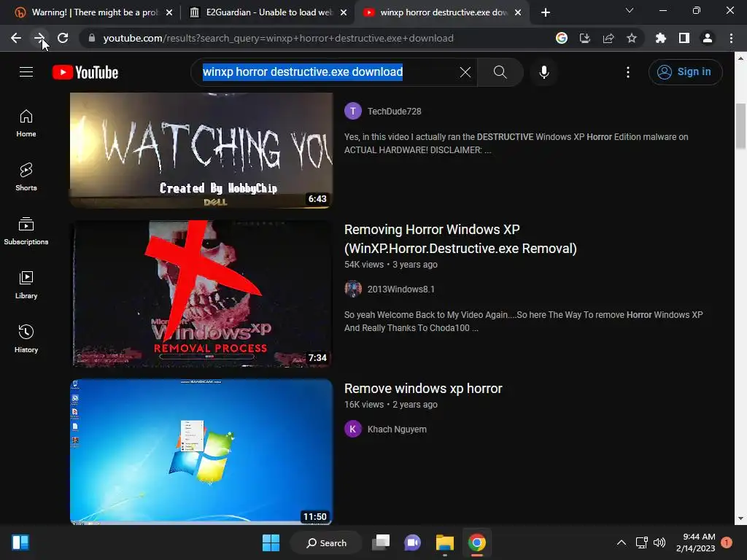Open the taskbar Search box
The height and width of the screenshot is (560, 747).
pyautogui.click(x=326, y=542)
